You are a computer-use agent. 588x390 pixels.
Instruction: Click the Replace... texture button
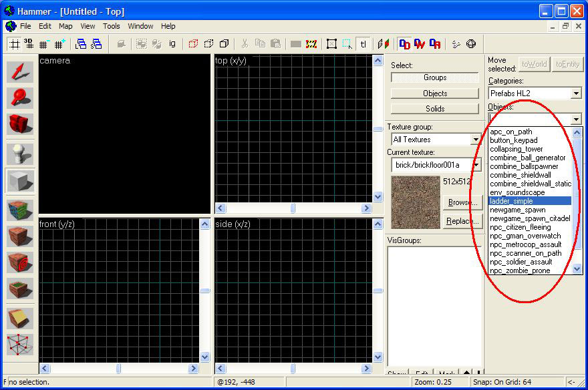coord(463,222)
